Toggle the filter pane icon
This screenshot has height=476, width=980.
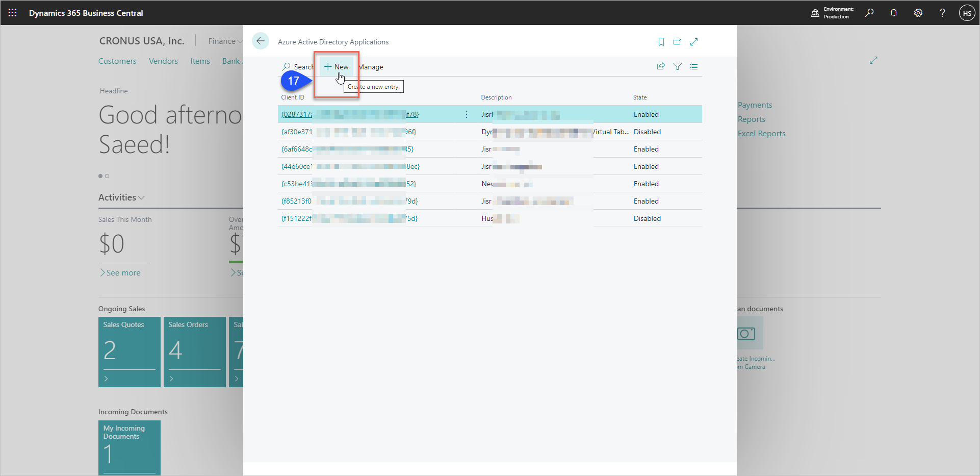(678, 66)
